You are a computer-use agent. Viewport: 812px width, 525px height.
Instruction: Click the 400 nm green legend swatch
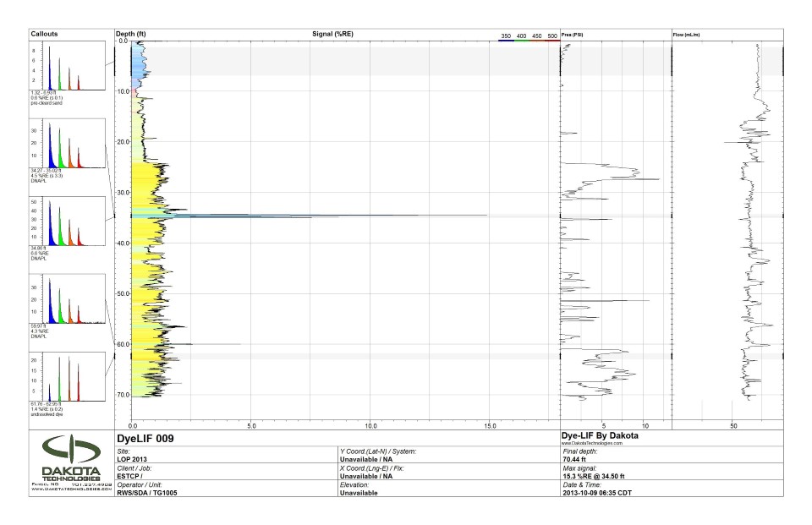pos(522,41)
